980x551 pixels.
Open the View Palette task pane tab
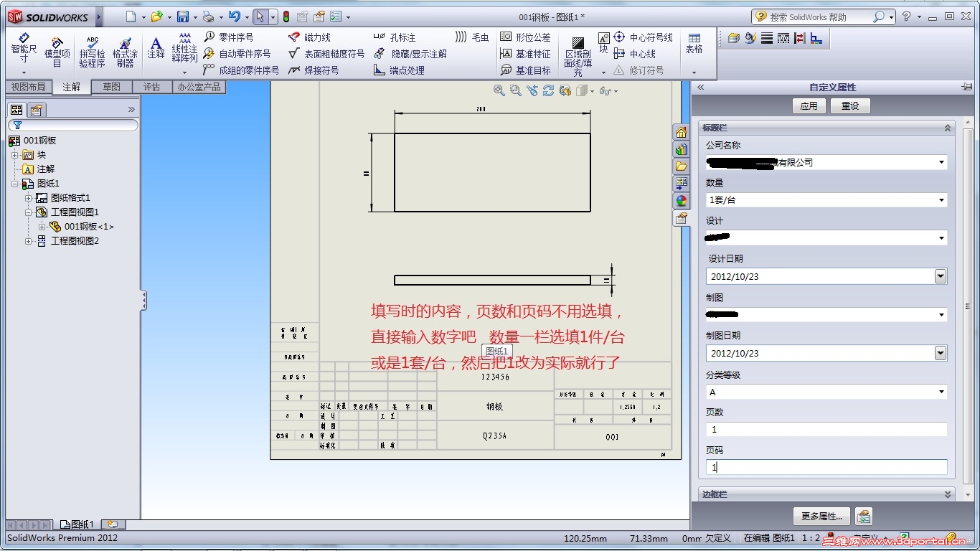(x=681, y=184)
